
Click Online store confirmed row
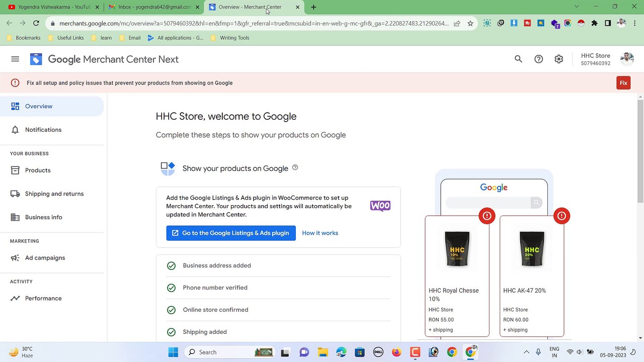coord(278,310)
